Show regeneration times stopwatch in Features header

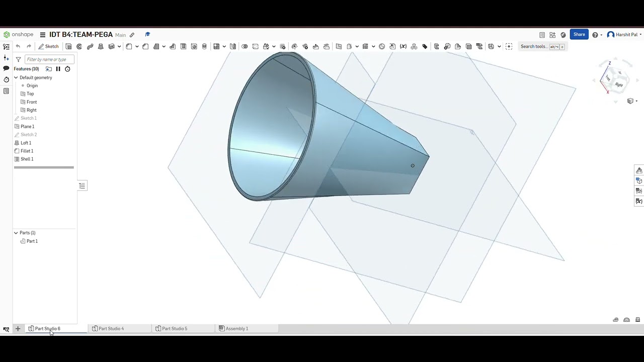67,69
